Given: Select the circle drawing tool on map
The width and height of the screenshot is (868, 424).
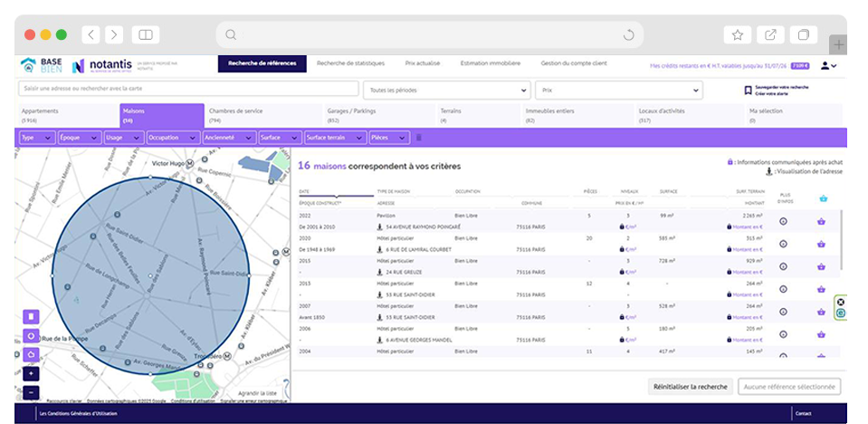Looking at the screenshot, I should [32, 335].
